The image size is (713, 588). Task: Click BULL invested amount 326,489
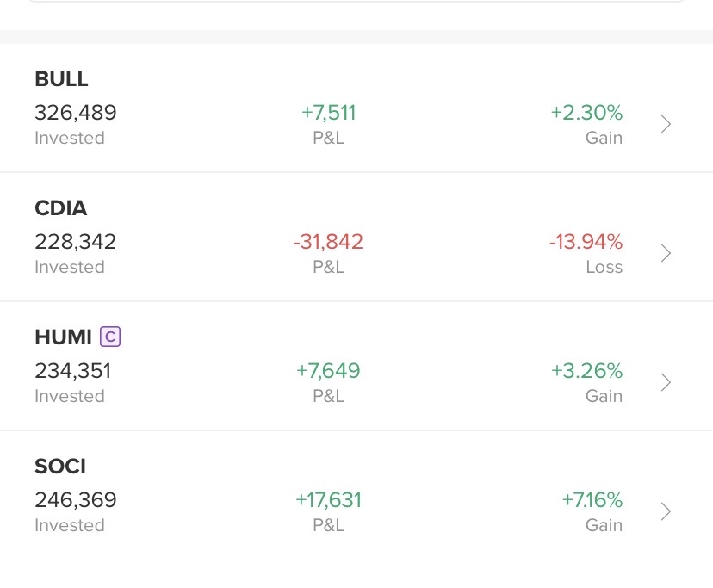[76, 113]
